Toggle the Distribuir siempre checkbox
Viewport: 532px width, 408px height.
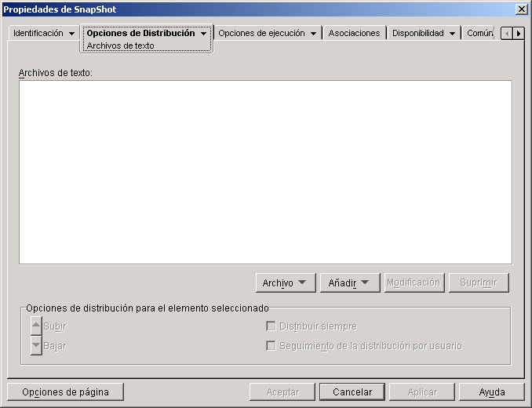pos(271,326)
